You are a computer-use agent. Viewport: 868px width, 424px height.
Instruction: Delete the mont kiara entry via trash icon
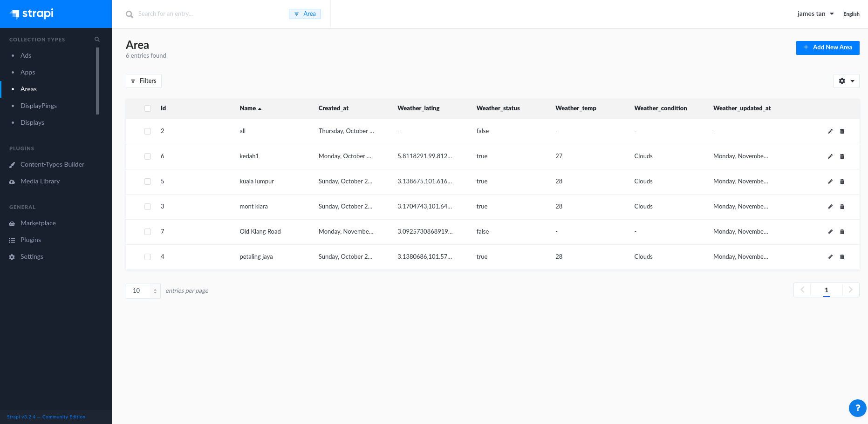tap(842, 207)
